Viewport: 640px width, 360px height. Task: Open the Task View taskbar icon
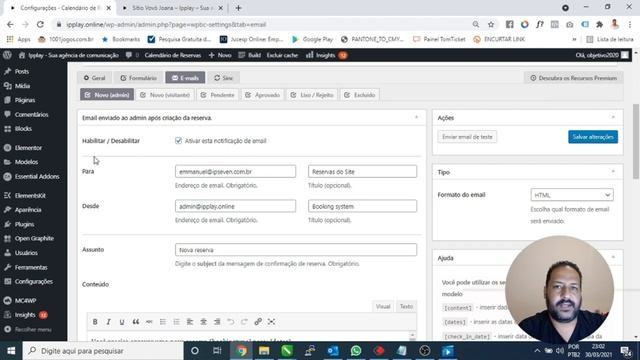pyautogui.click(x=217, y=351)
